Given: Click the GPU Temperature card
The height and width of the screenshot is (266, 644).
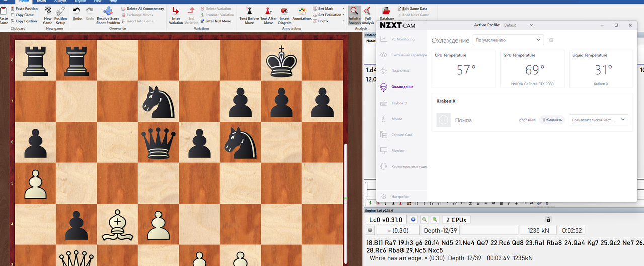Looking at the screenshot, I should pyautogui.click(x=532, y=69).
